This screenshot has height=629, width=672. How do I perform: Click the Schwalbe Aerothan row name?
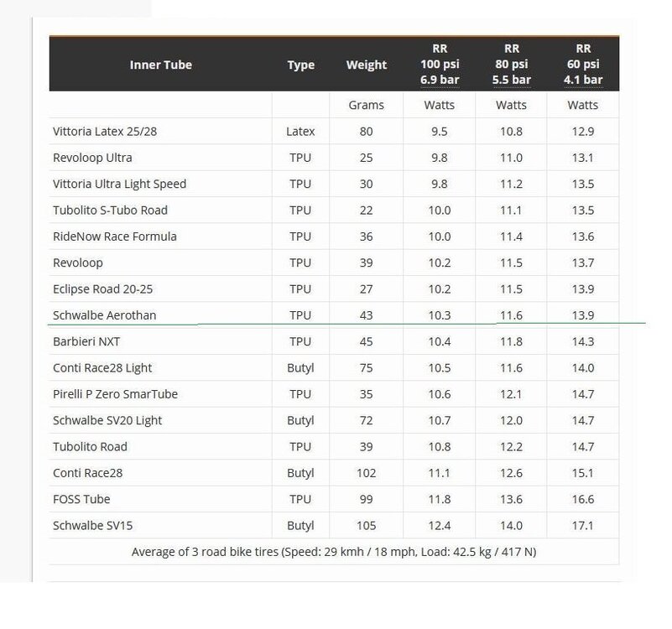coord(104,315)
